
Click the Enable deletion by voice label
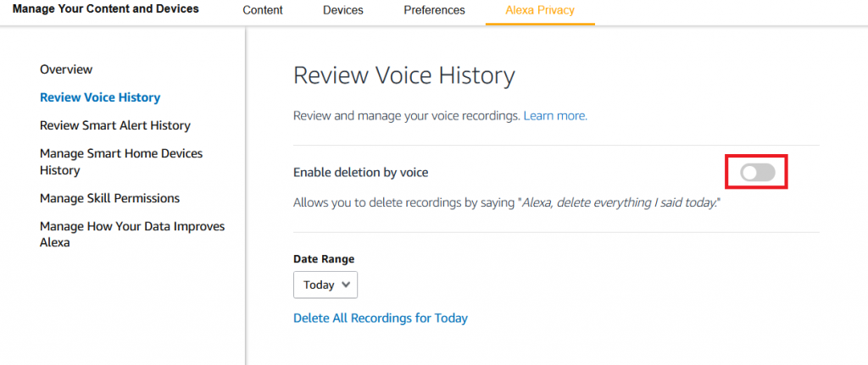click(x=361, y=173)
